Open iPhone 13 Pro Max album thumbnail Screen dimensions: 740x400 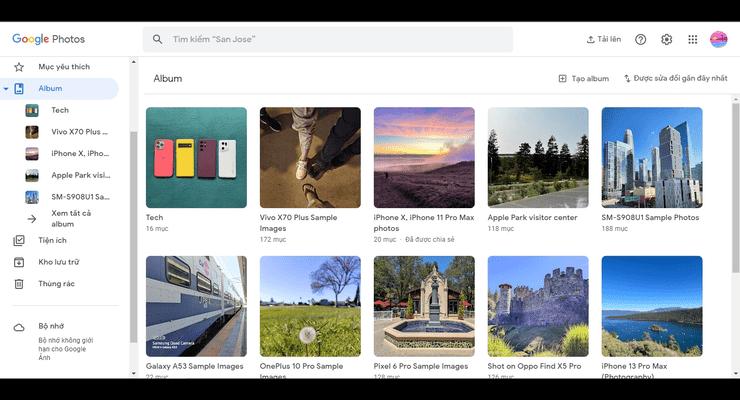(x=652, y=306)
